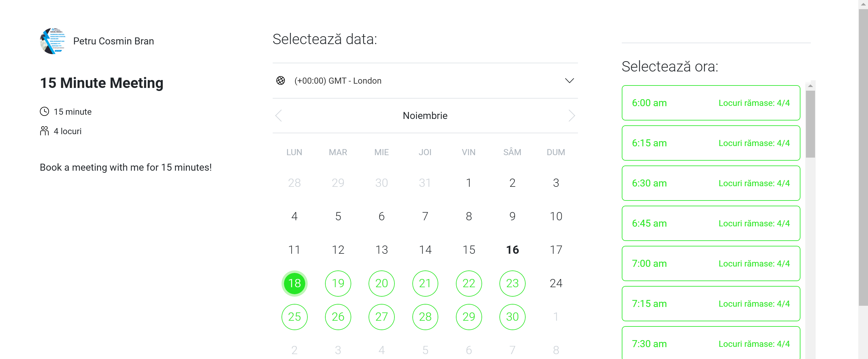Advance to next month arrow
868x359 pixels.
572,116
